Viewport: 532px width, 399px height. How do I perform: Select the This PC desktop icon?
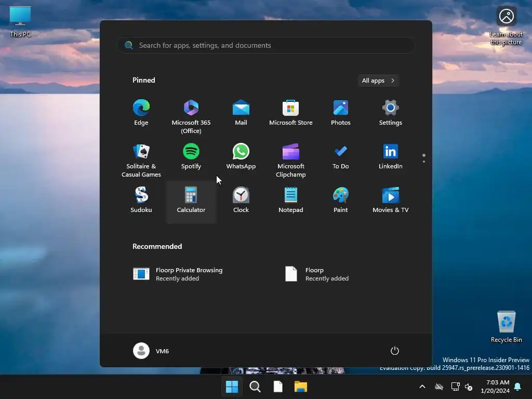(x=20, y=21)
